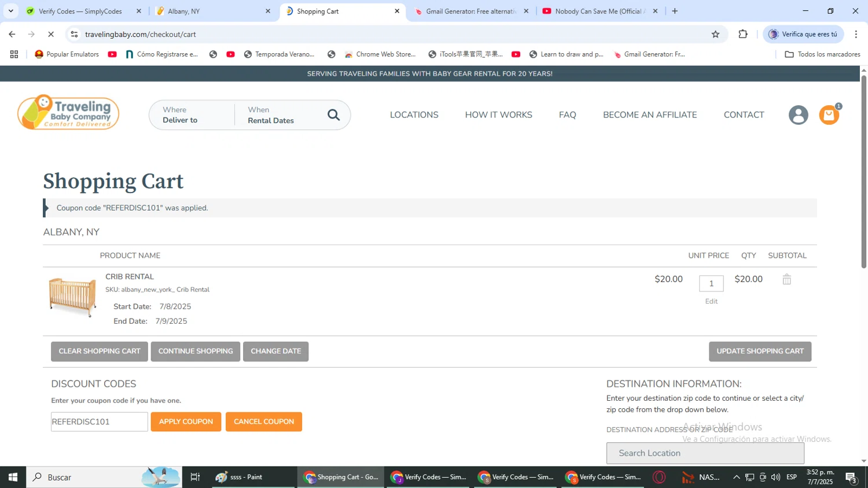
Task: Switch to Verify Codes — SimplyCodes tab
Action: coord(80,11)
